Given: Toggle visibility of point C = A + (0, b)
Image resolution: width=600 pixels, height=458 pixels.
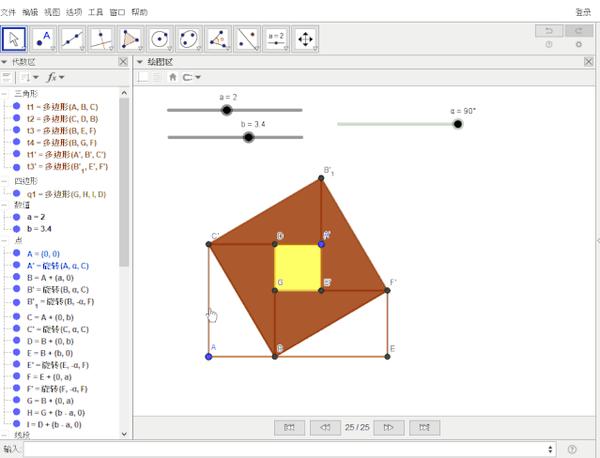Looking at the screenshot, I should tap(16, 317).
